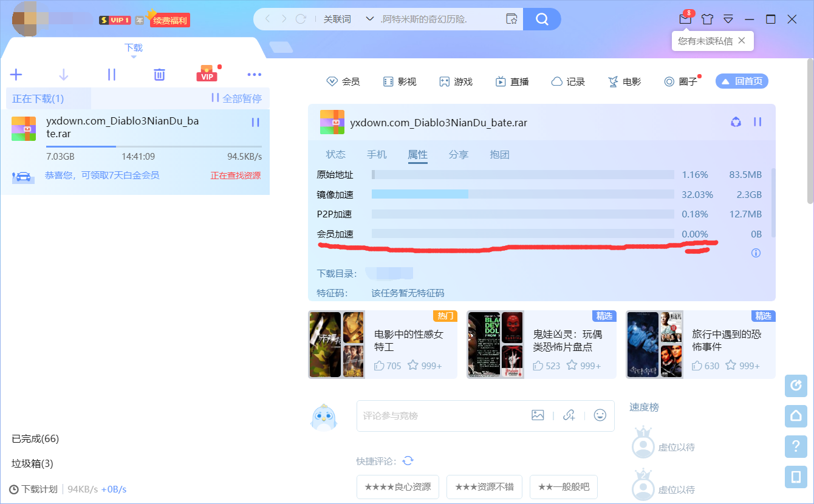This screenshot has width=814, height=504.
Task: Open more options ellipsis in download toolbar
Action: point(255,75)
